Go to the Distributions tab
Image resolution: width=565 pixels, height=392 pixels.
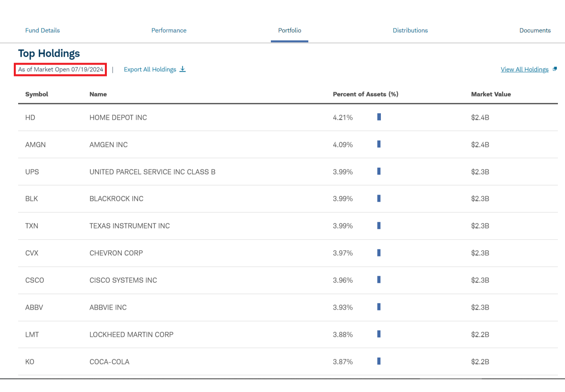[410, 30]
